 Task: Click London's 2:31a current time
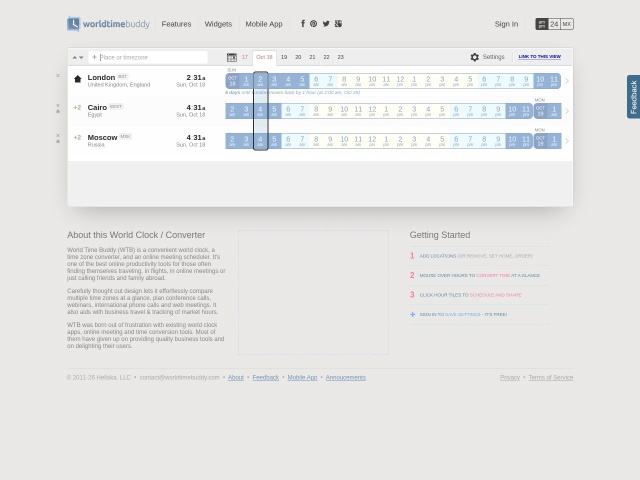(x=196, y=78)
